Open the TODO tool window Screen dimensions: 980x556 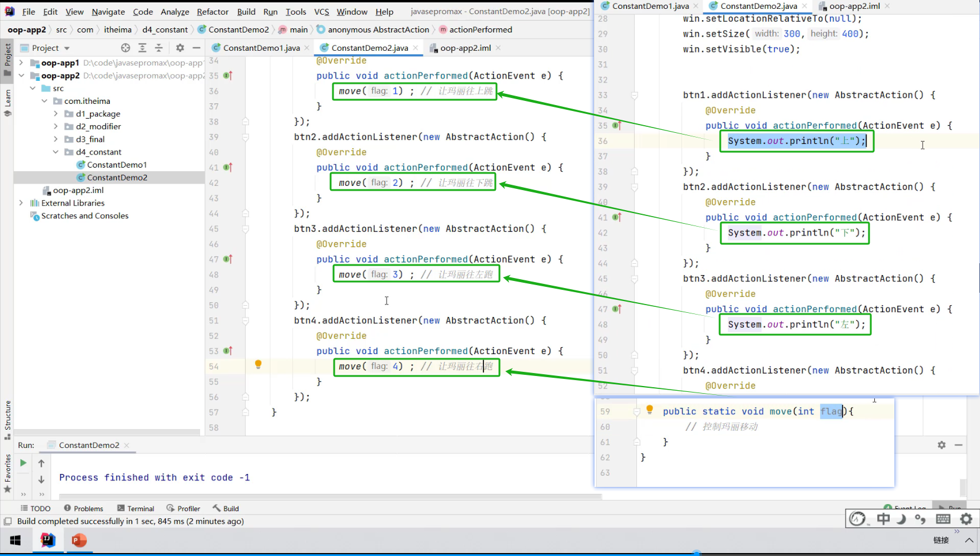click(35, 508)
